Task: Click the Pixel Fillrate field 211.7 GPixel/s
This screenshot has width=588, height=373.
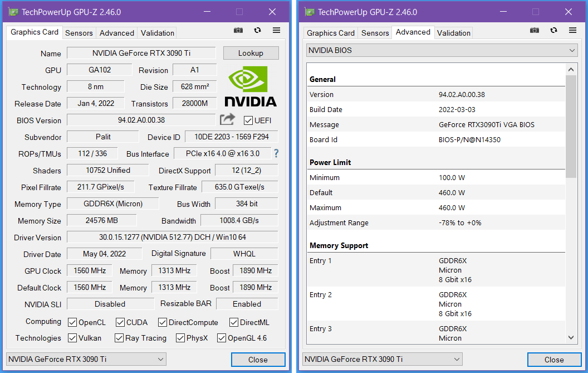Action: click(100, 187)
